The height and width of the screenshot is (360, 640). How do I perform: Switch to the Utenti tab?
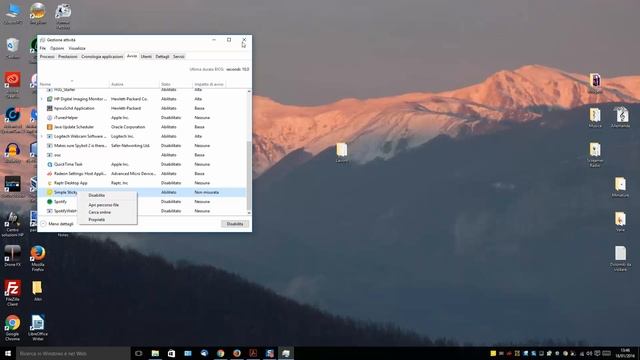pyautogui.click(x=146, y=56)
